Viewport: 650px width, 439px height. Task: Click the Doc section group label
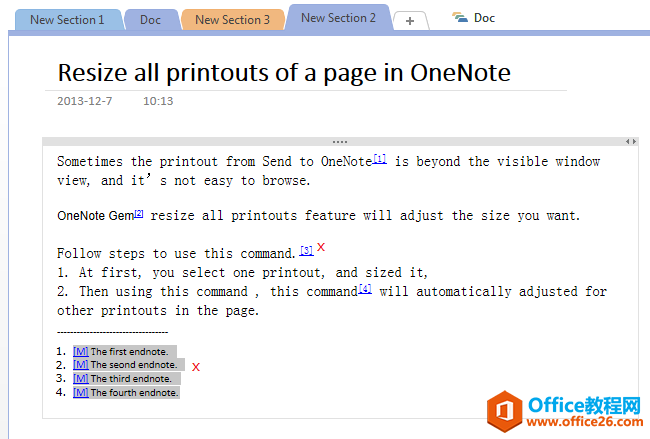click(484, 18)
